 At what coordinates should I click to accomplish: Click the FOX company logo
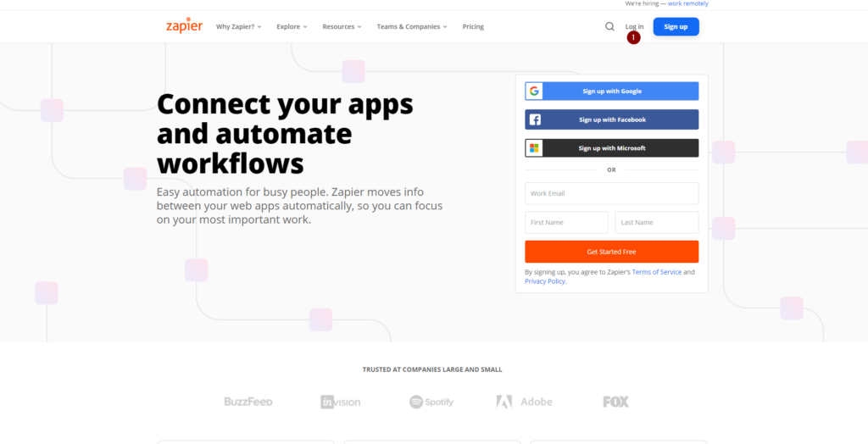[x=615, y=402]
